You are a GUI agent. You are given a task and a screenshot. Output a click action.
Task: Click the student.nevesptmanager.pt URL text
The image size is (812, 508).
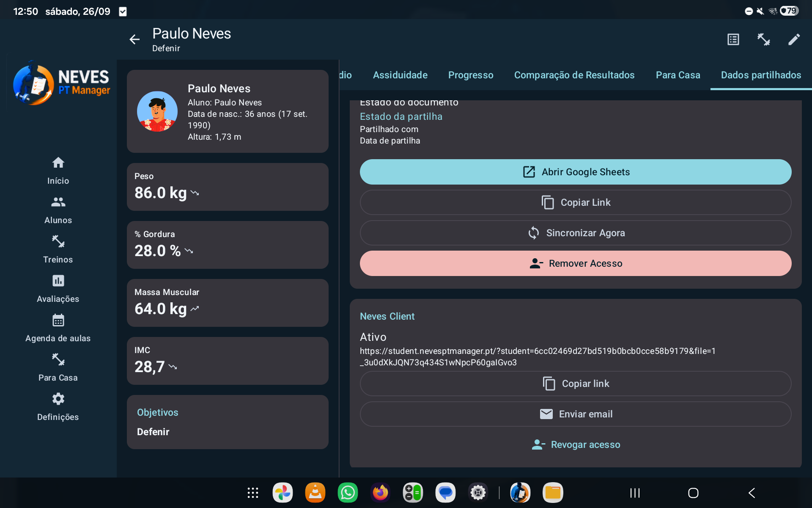[x=538, y=356]
